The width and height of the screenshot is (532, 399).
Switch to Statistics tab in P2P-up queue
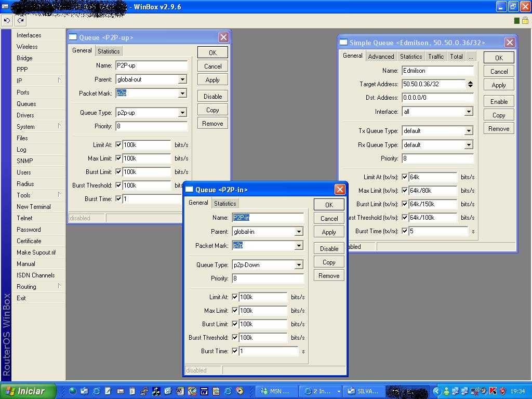click(x=109, y=51)
